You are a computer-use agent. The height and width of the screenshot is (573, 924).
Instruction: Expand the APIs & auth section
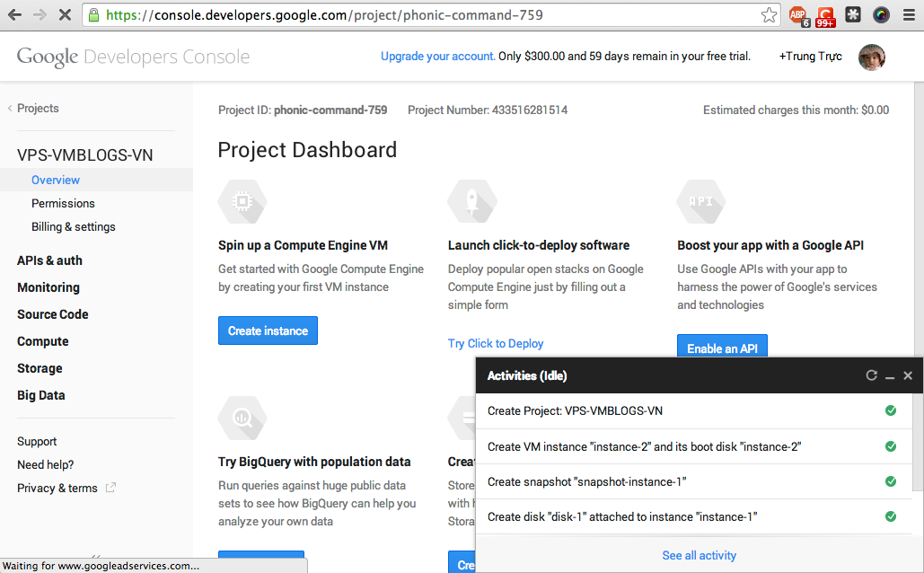[49, 260]
